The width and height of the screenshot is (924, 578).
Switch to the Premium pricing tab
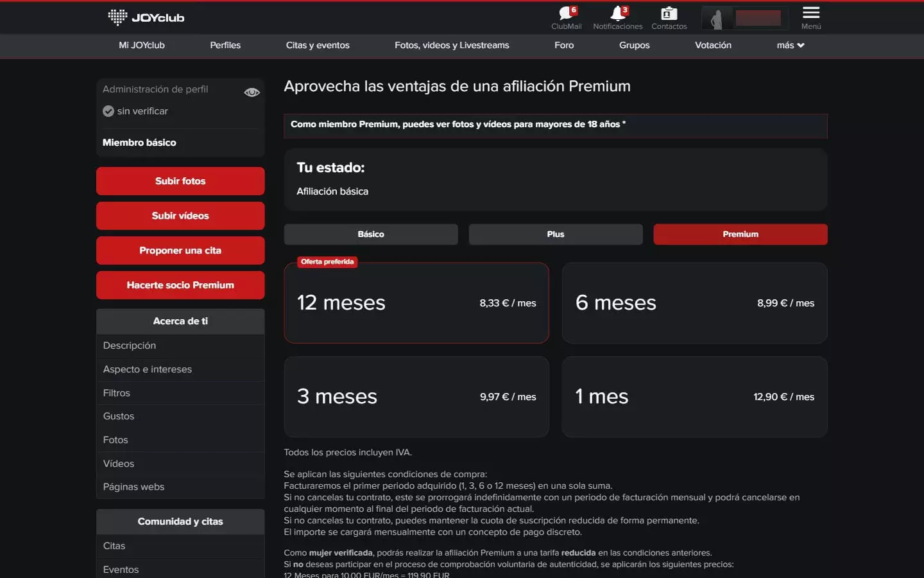pyautogui.click(x=740, y=234)
